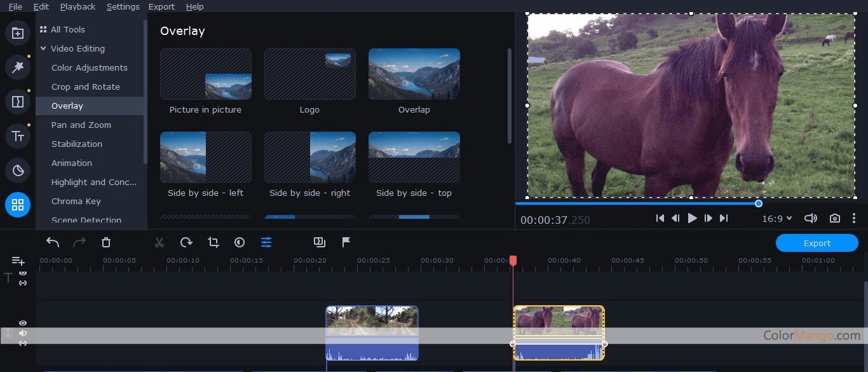Click the undo arrow in timeline toolbar

coord(53,242)
